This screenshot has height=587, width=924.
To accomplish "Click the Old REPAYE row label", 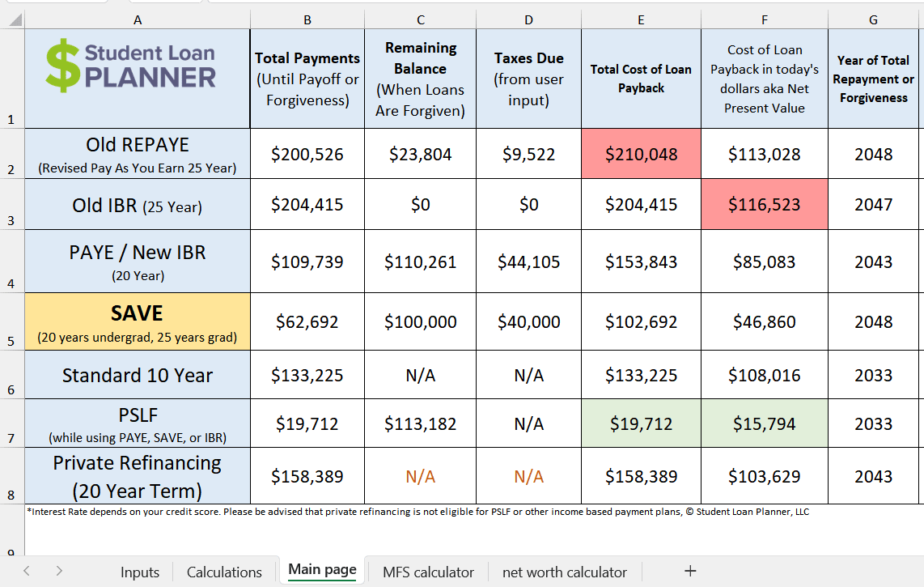I will click(x=138, y=154).
